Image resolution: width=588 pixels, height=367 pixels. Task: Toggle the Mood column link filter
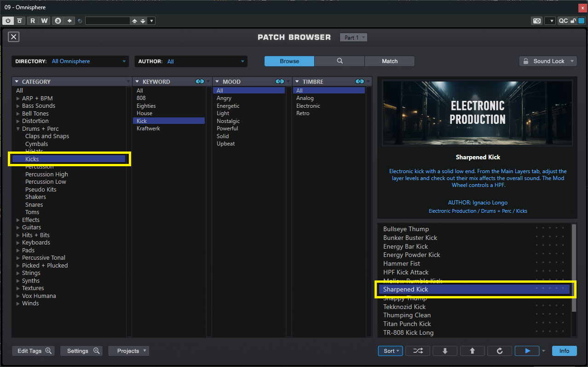click(280, 82)
